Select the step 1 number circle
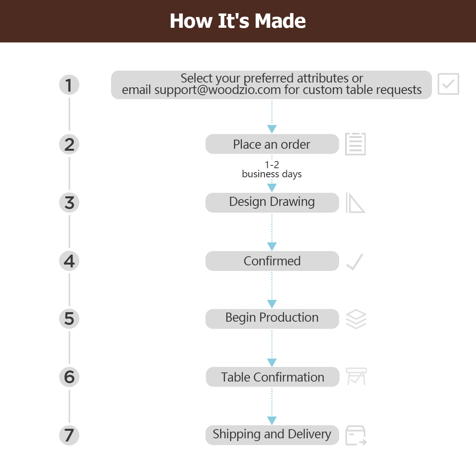 69,85
